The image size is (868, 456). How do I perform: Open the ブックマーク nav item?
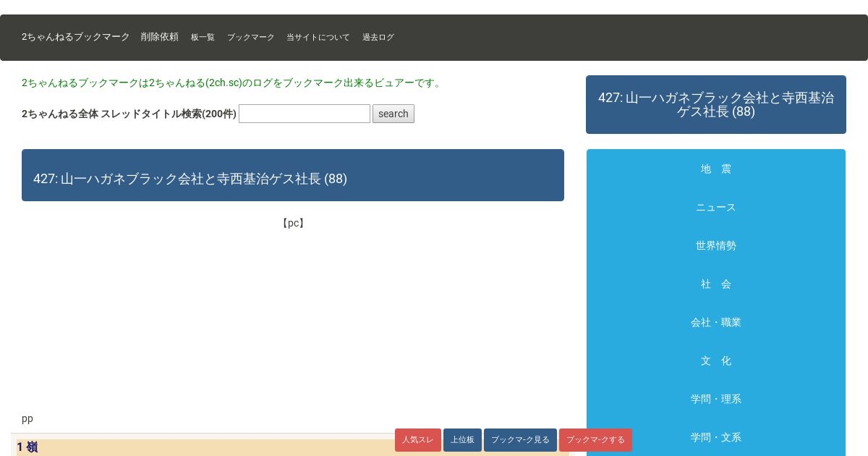click(x=251, y=38)
